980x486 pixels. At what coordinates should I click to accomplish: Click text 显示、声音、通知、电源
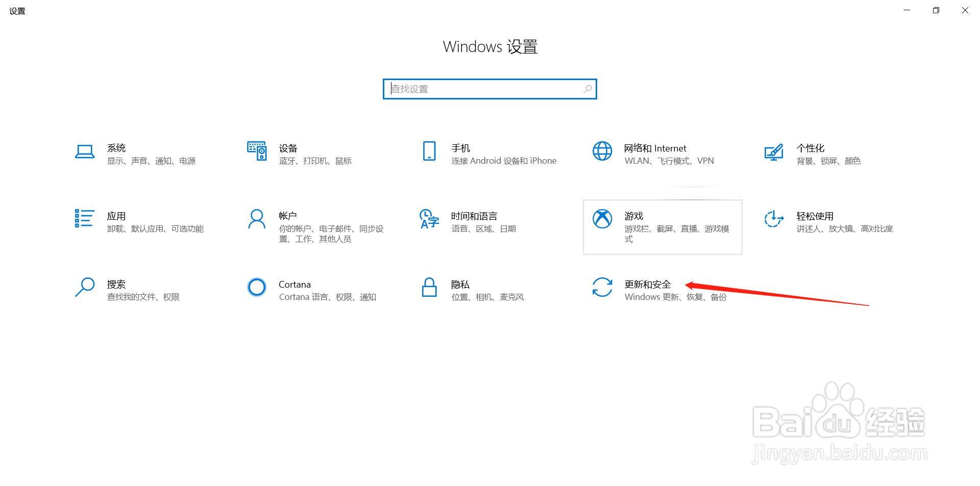(x=151, y=161)
